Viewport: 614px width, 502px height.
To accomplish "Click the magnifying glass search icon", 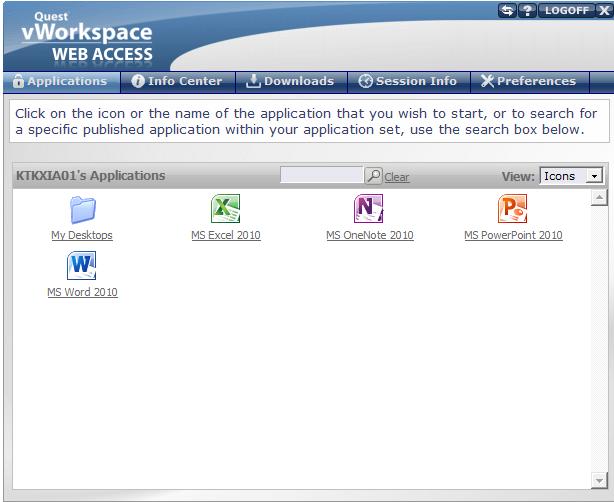I will pyautogui.click(x=374, y=176).
